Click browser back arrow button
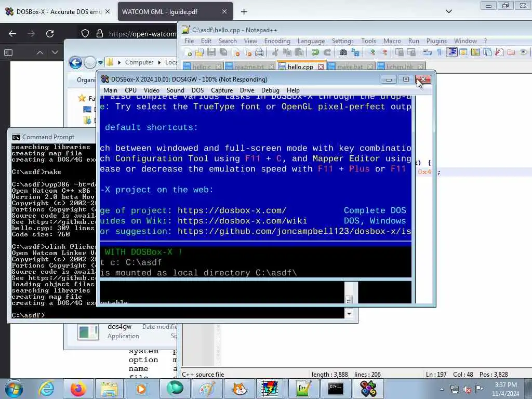Image resolution: width=532 pixels, height=399 pixels. 12,34
